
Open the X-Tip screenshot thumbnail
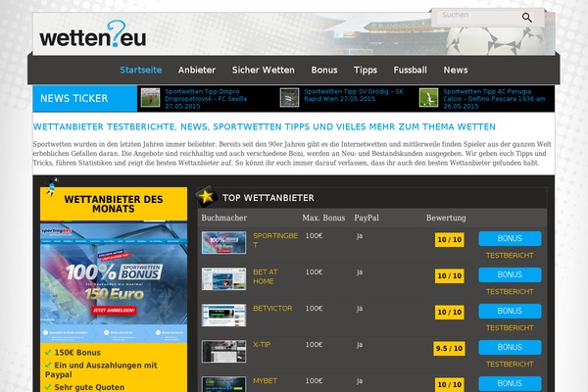[223, 352]
